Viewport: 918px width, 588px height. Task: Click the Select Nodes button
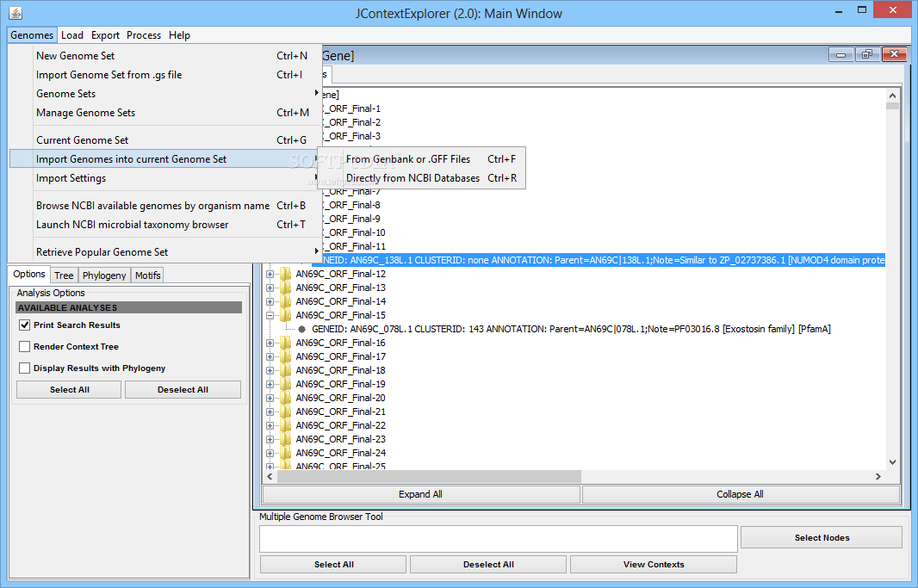click(x=822, y=538)
